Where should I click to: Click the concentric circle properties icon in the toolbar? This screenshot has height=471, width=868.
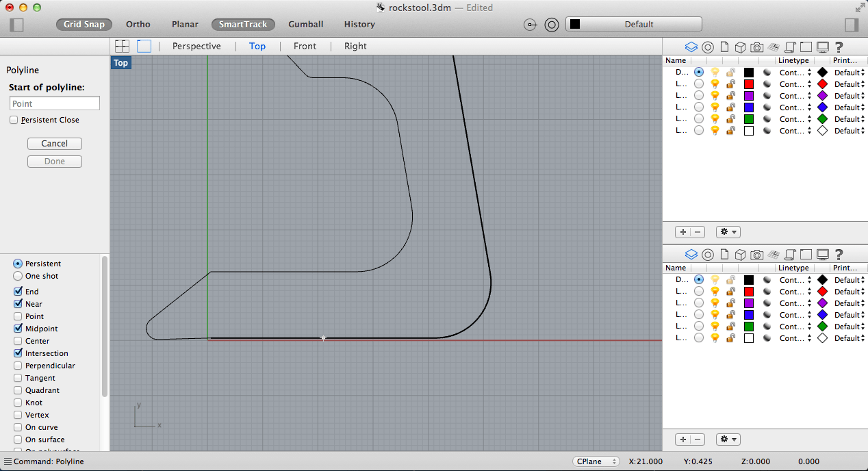552,25
